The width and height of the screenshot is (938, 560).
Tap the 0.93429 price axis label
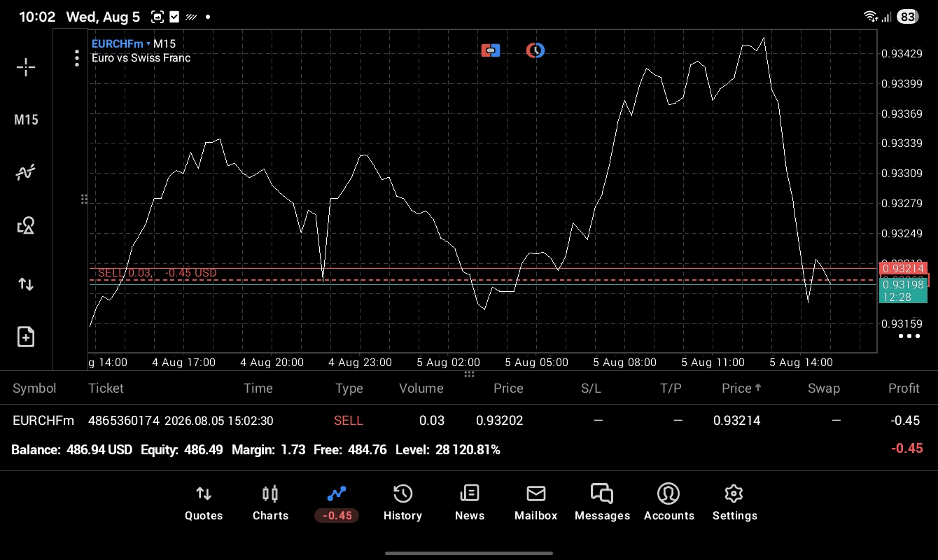click(x=902, y=53)
